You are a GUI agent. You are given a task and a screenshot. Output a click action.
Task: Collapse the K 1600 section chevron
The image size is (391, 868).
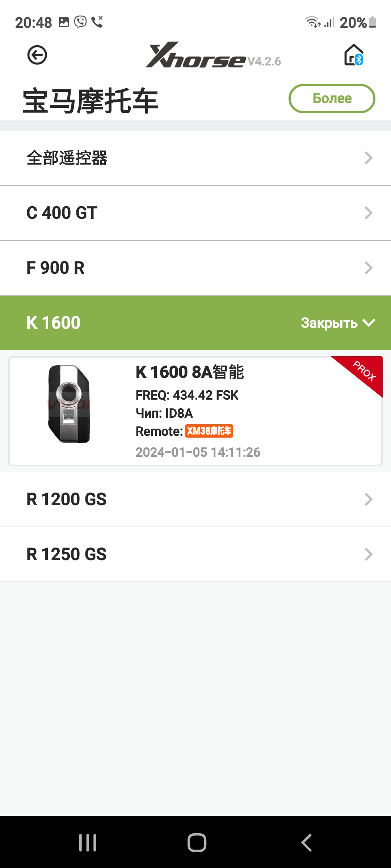[369, 323]
